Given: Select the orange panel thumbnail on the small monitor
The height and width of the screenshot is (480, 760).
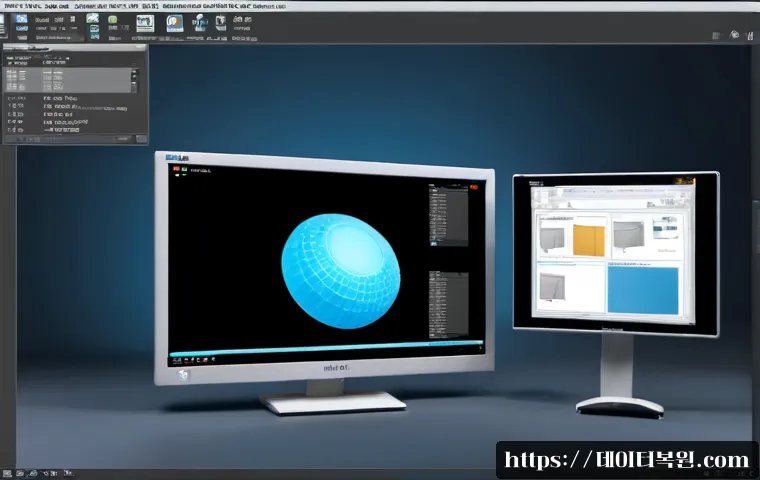Looking at the screenshot, I should pyautogui.click(x=589, y=239).
